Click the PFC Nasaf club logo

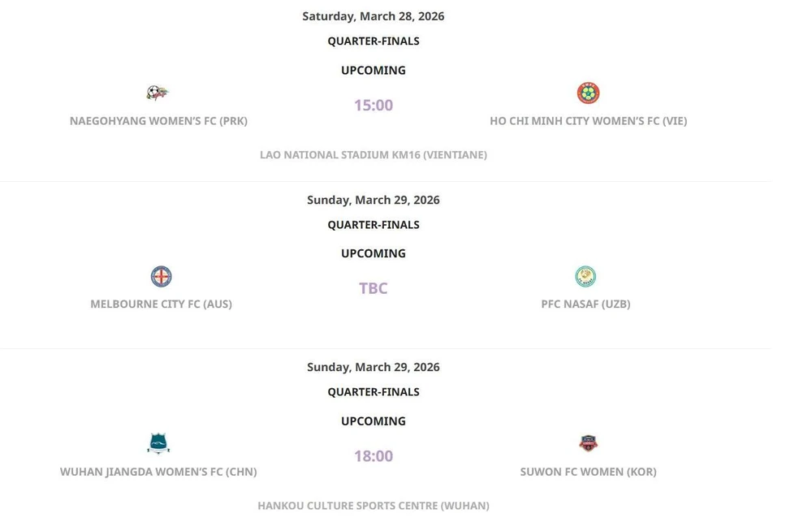(585, 277)
